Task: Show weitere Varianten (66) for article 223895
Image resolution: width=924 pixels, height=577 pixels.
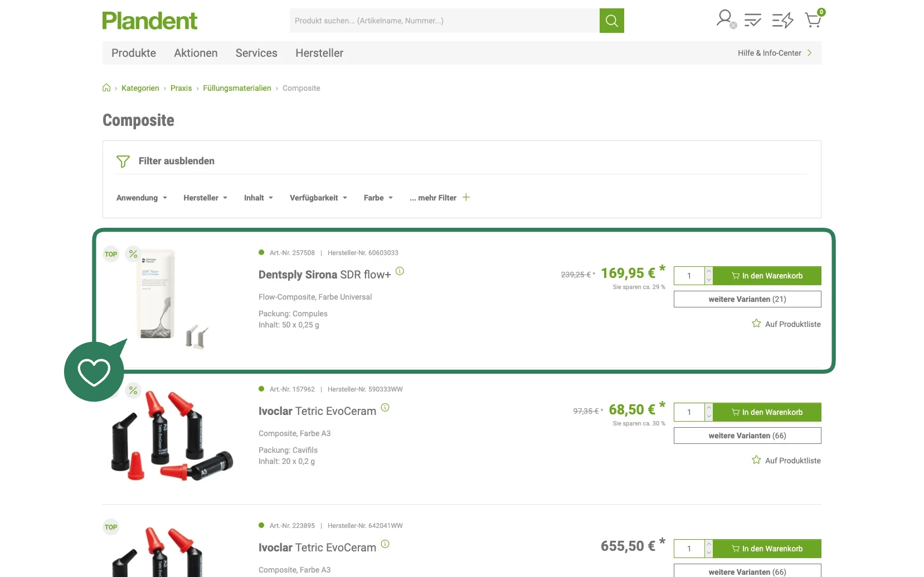Action: coord(747,571)
